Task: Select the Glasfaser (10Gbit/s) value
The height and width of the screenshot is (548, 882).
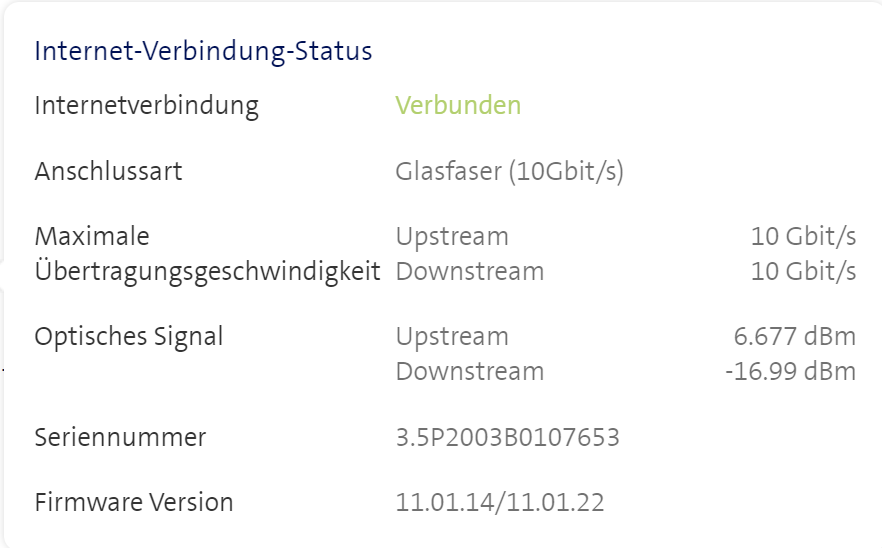Action: tap(509, 171)
